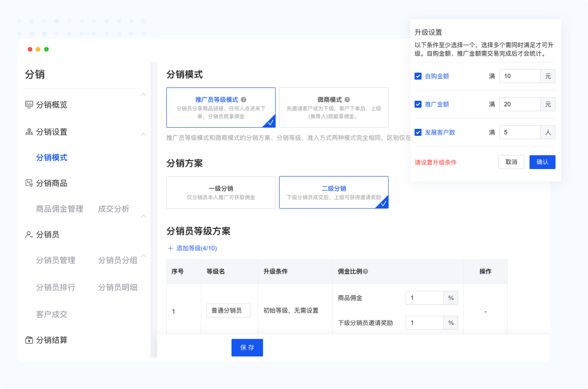Go to 分销员分组

pyautogui.click(x=118, y=260)
